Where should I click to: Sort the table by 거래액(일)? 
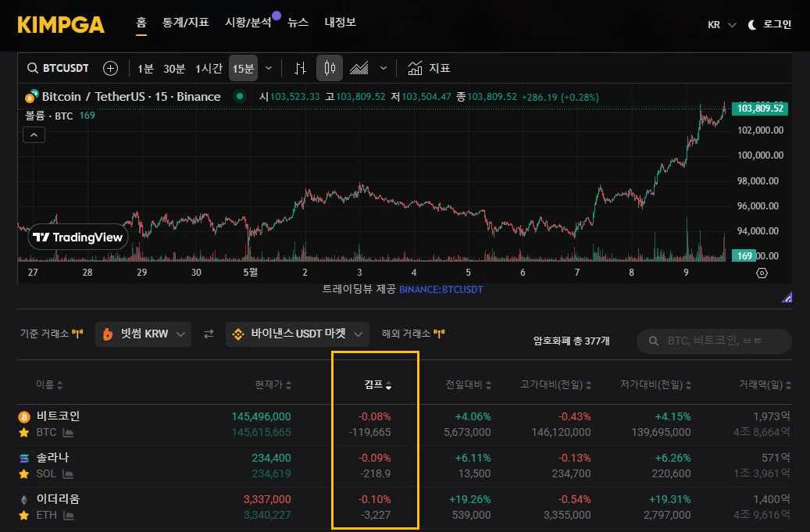pos(765,385)
